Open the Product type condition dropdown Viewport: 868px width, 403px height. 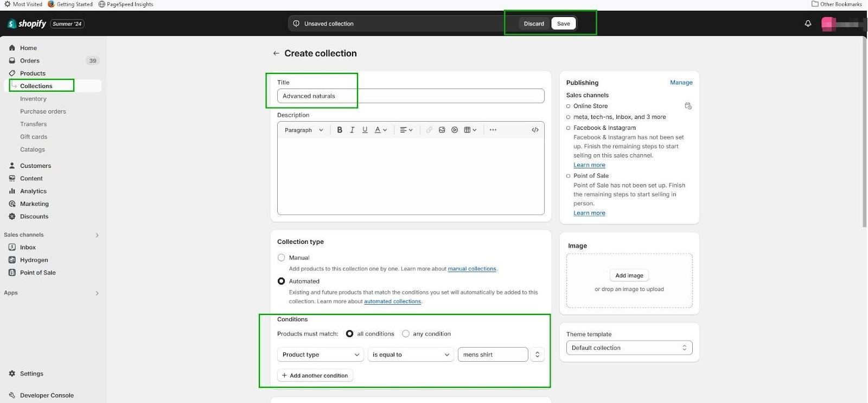[320, 355]
